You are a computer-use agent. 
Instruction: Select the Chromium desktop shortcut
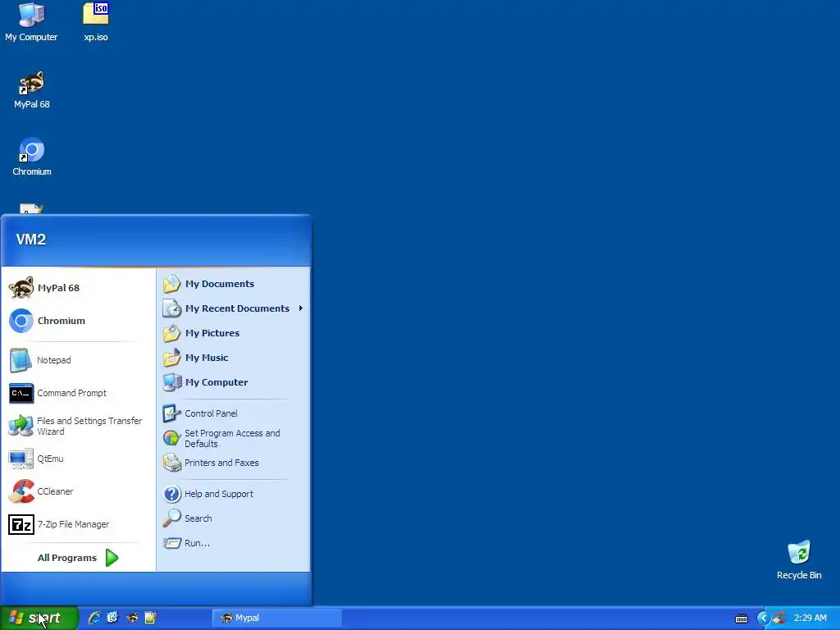pos(32,157)
